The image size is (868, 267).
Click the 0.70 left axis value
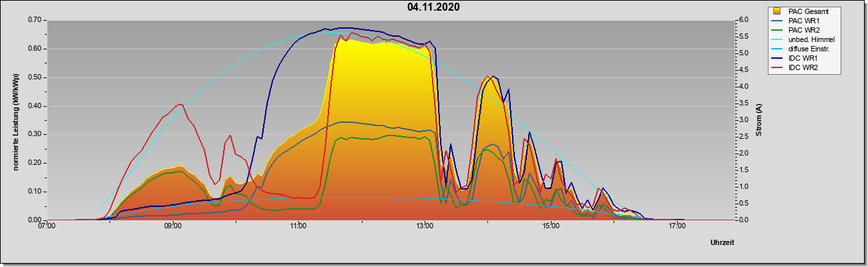click(35, 20)
